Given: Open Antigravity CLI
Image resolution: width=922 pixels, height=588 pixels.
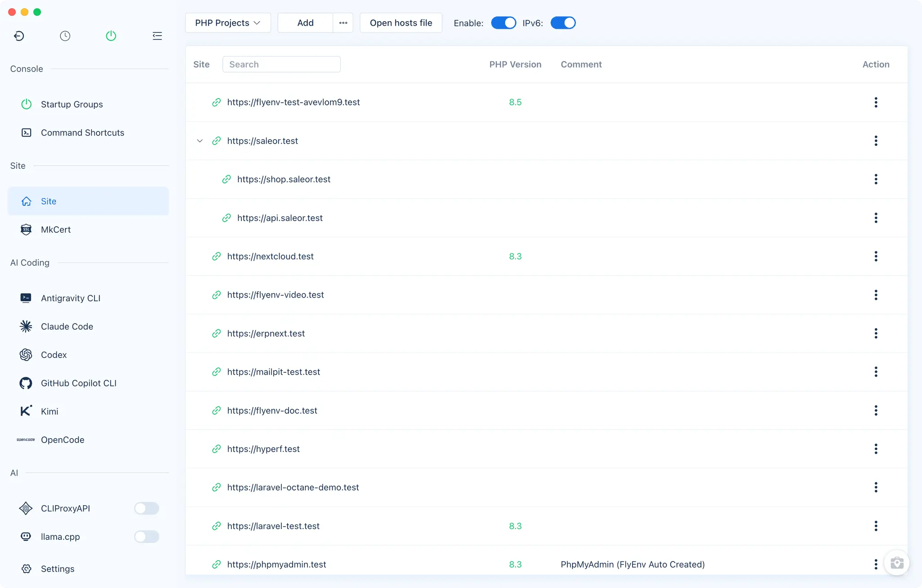Looking at the screenshot, I should (x=88, y=298).
